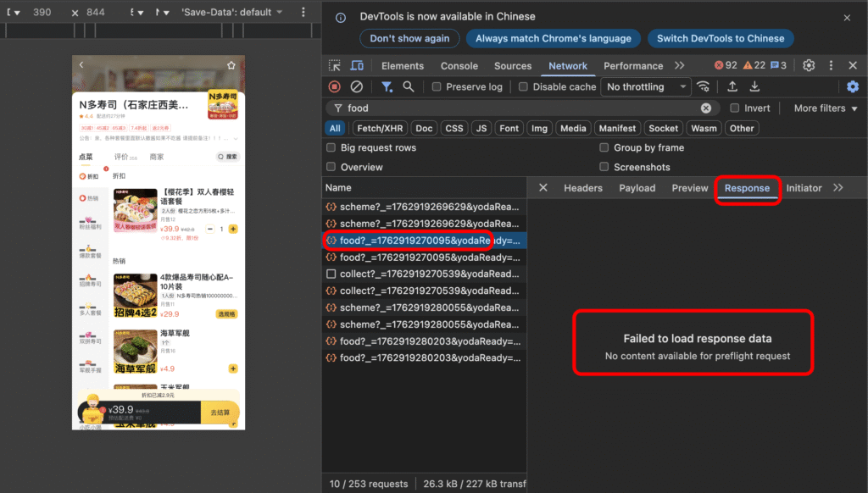Switch to the Console tab
This screenshot has width=868, height=493.
(x=459, y=66)
